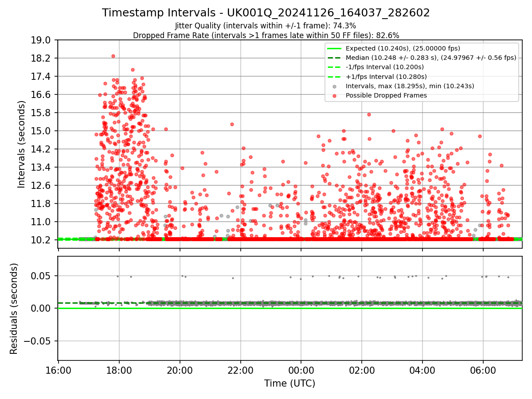This screenshot has height=399, width=532.
Task: Click legend entry 'Median (10.248 +/- 0.283 s)'
Action: 431,58
